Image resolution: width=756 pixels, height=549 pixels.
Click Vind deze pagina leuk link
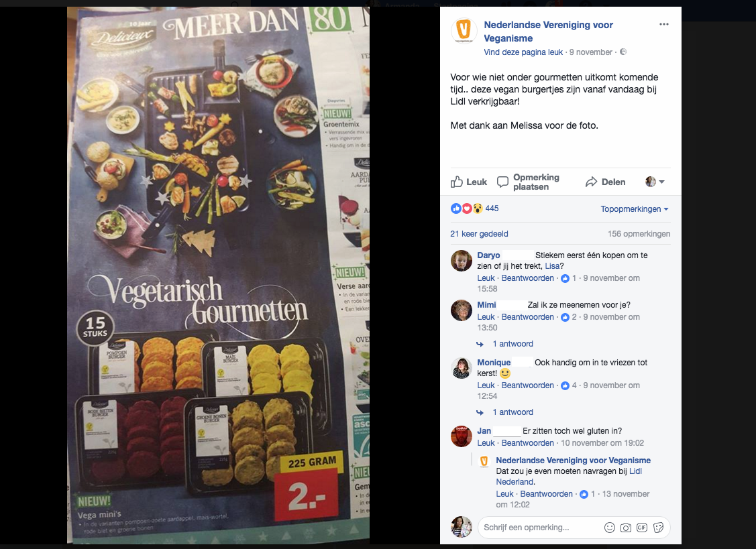coord(523,52)
